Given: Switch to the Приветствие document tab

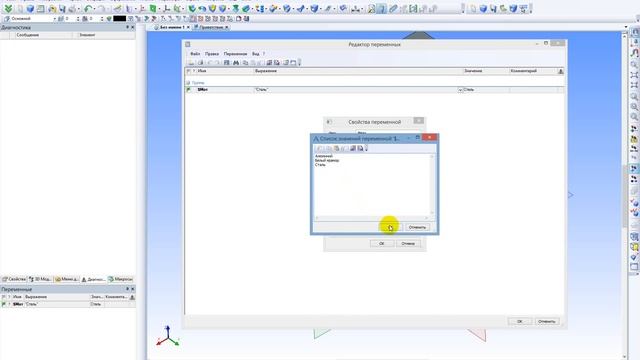Looking at the screenshot, I should tap(211, 27).
